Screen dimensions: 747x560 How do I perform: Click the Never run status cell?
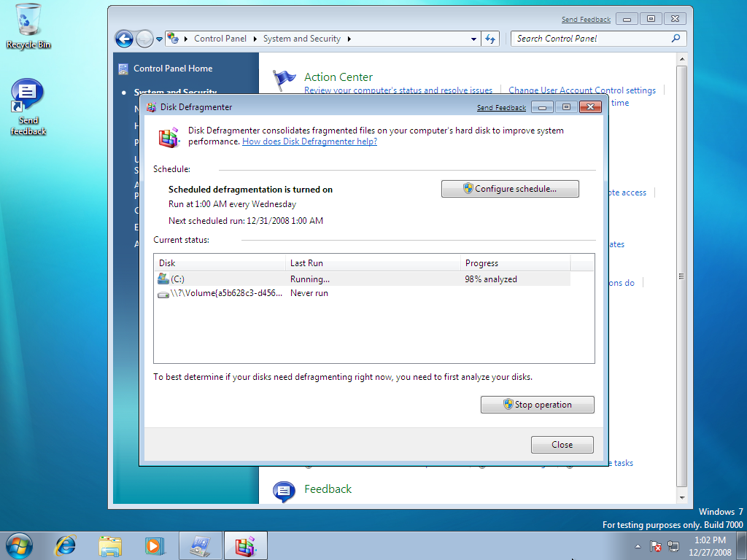point(309,293)
